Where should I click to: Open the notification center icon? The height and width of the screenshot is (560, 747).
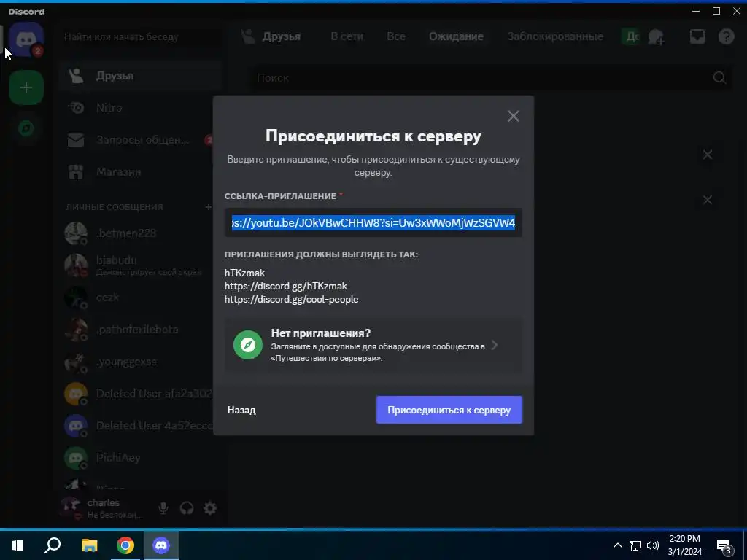tap(724, 545)
